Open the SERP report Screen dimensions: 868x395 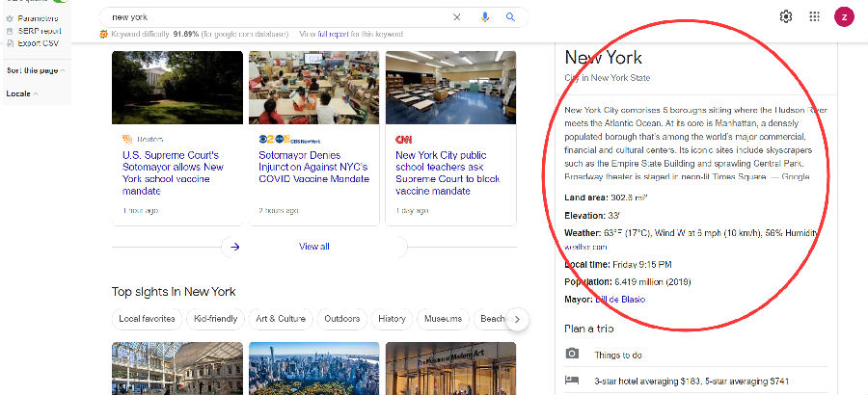[40, 31]
